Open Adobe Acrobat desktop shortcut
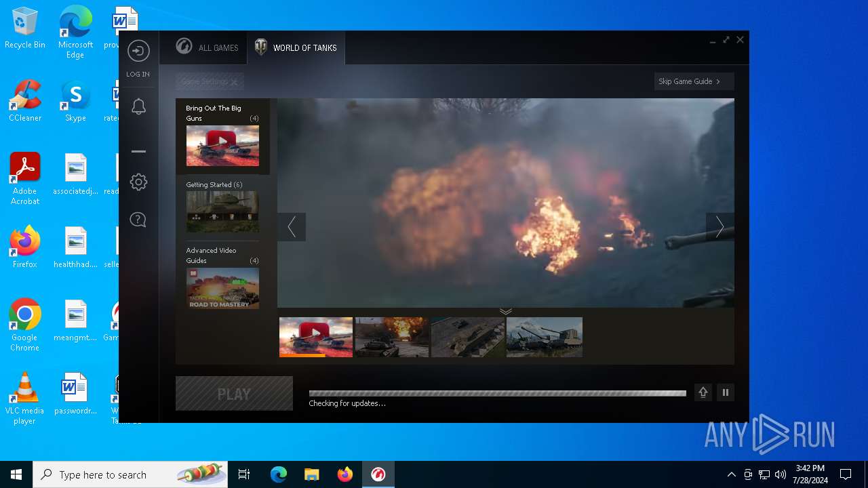Viewport: 868px width, 488px height. (25, 179)
